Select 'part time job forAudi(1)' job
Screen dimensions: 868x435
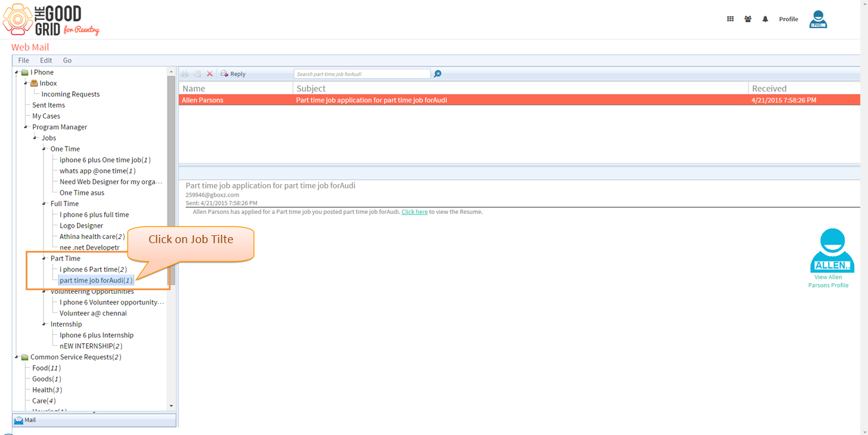pos(96,281)
